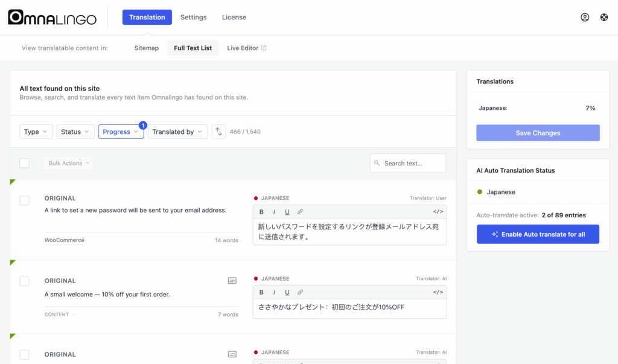The height and width of the screenshot is (364, 618).
Task: Open the License tab
Action: tap(234, 18)
